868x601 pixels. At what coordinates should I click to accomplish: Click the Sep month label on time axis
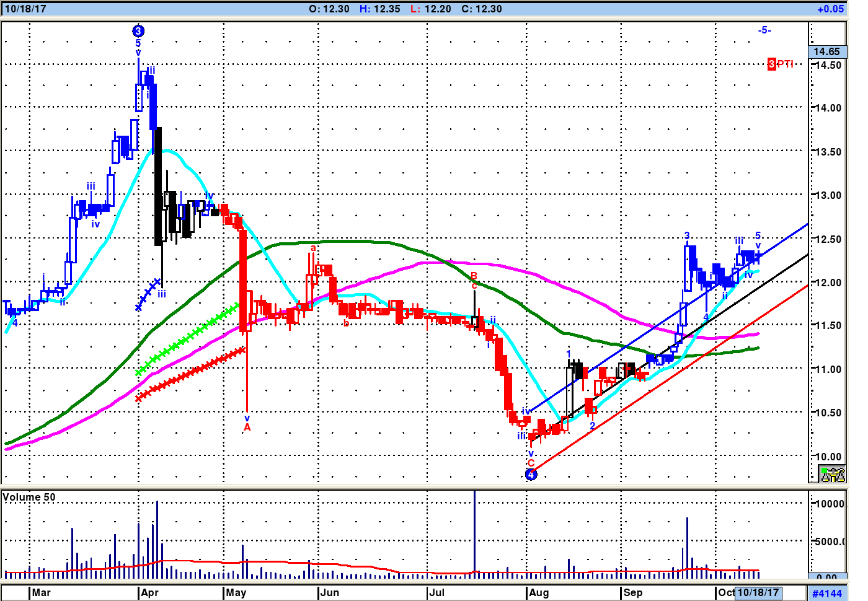coord(632,592)
